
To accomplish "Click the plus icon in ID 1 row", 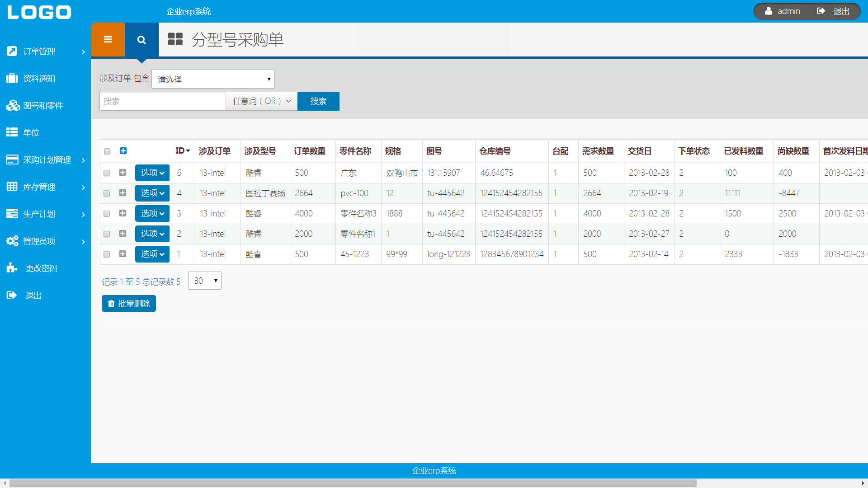I will click(123, 254).
